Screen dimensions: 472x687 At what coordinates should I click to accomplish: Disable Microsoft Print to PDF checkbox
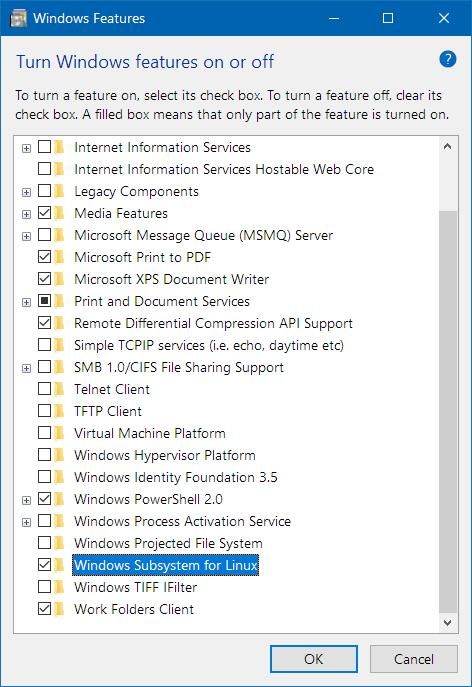[x=44, y=256]
